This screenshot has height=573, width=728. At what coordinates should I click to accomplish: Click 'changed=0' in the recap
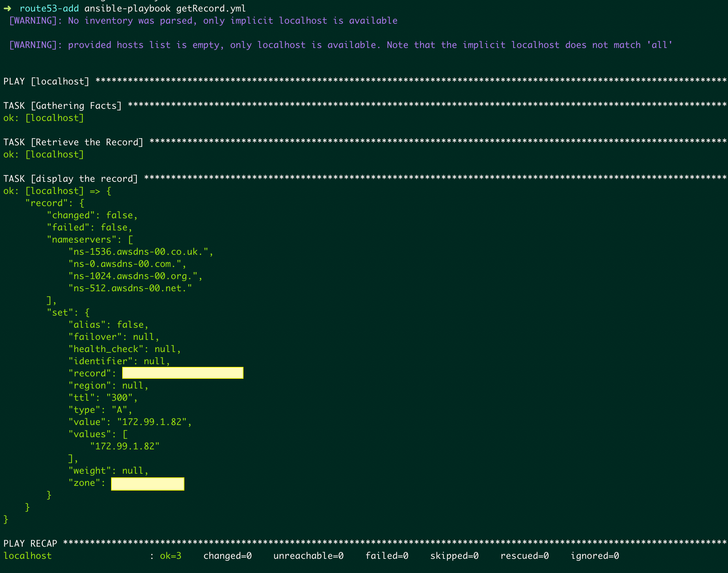pos(228,556)
